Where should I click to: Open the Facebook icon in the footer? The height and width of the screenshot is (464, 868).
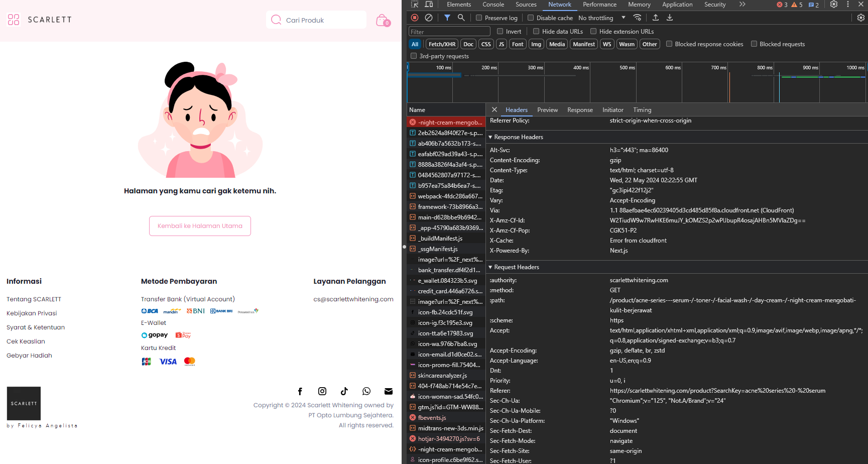[300, 391]
